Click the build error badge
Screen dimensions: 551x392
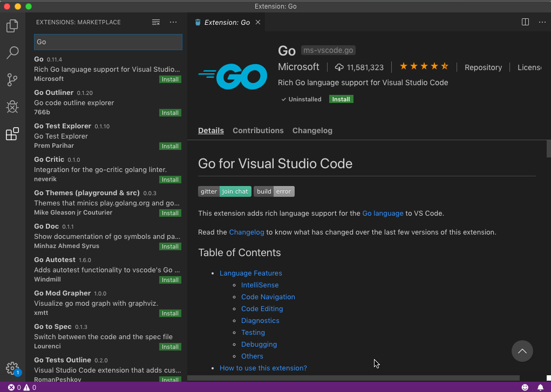click(274, 191)
